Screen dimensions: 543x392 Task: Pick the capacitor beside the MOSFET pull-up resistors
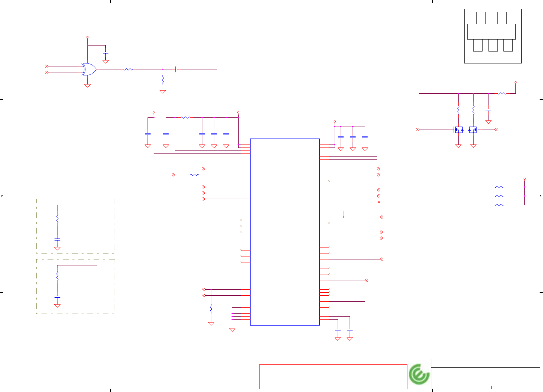tap(489, 109)
